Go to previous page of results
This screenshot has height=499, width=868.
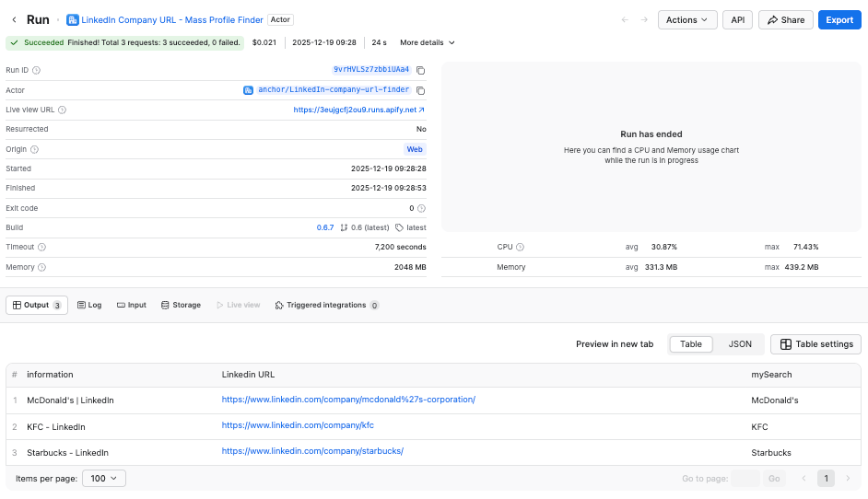[x=803, y=479]
